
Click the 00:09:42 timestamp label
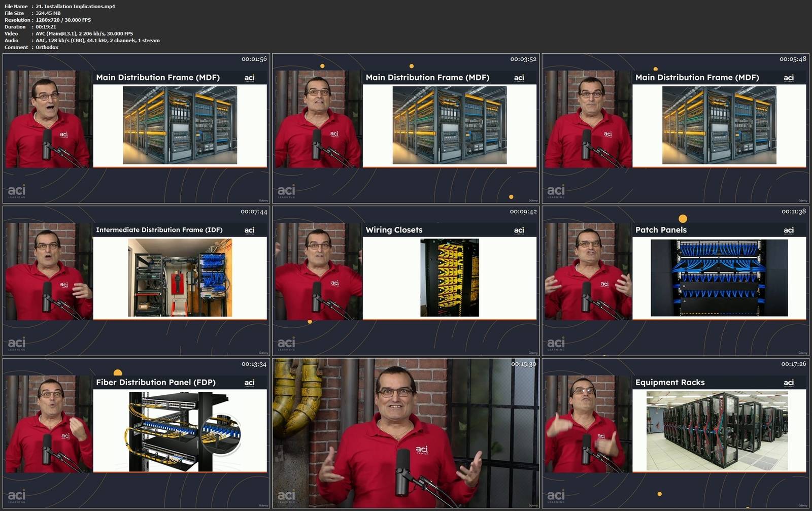click(x=523, y=212)
